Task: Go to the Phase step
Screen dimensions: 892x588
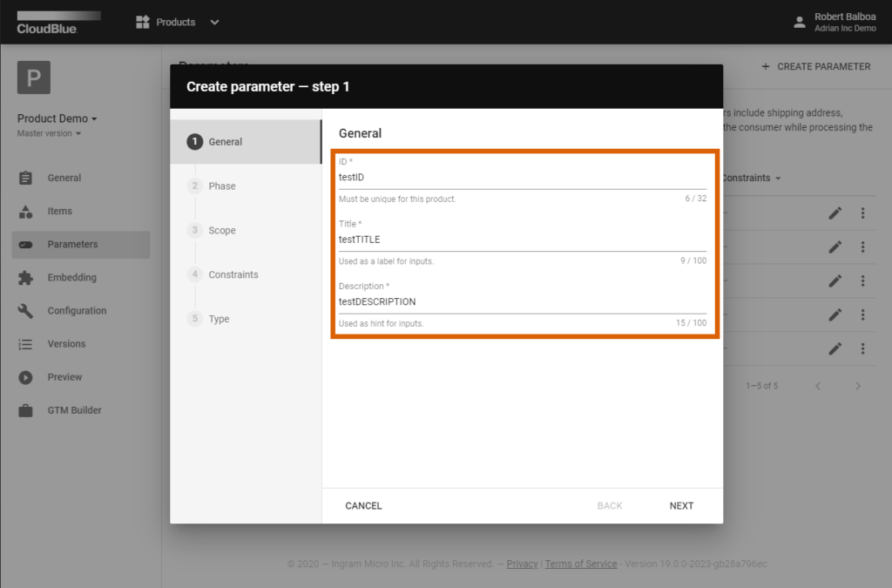Action: pos(221,186)
